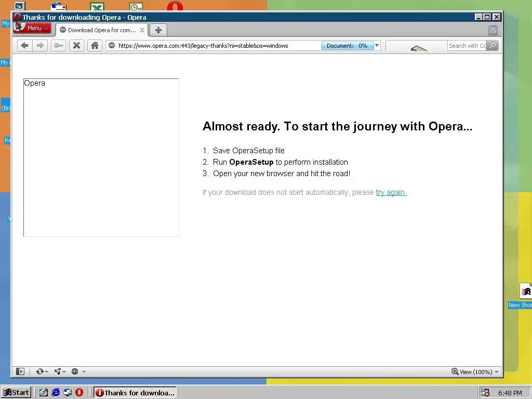The image size is (532, 399).
Task: Toggle the side panel button in status bar
Action: pyautogui.click(x=20, y=371)
